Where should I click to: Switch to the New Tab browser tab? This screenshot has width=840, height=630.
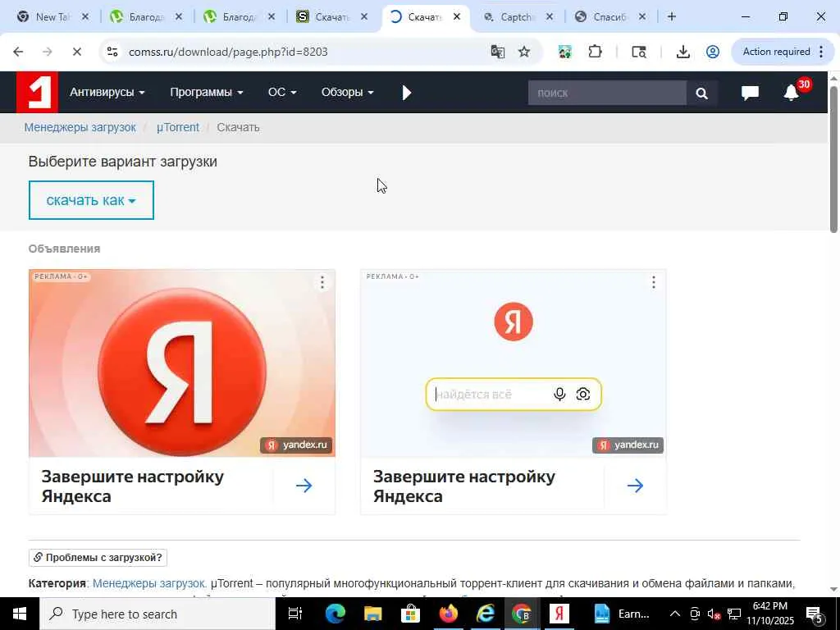point(52,16)
